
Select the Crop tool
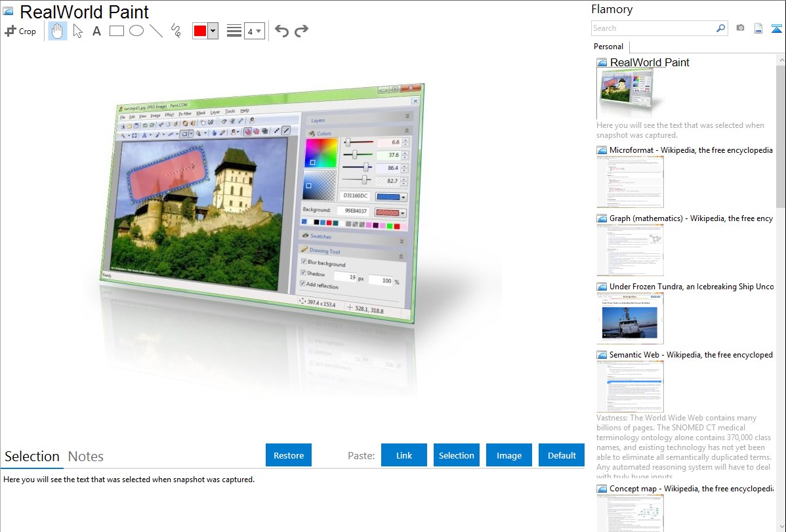tap(20, 31)
